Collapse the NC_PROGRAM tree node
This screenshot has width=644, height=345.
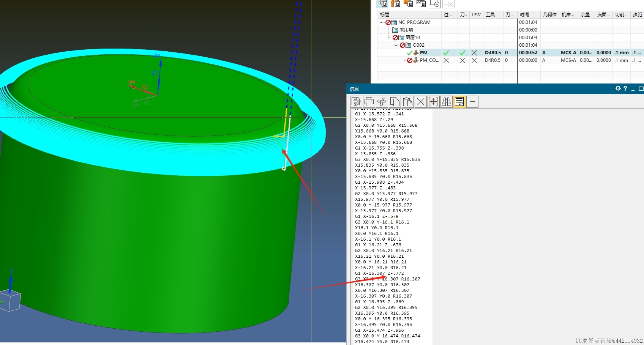point(381,22)
